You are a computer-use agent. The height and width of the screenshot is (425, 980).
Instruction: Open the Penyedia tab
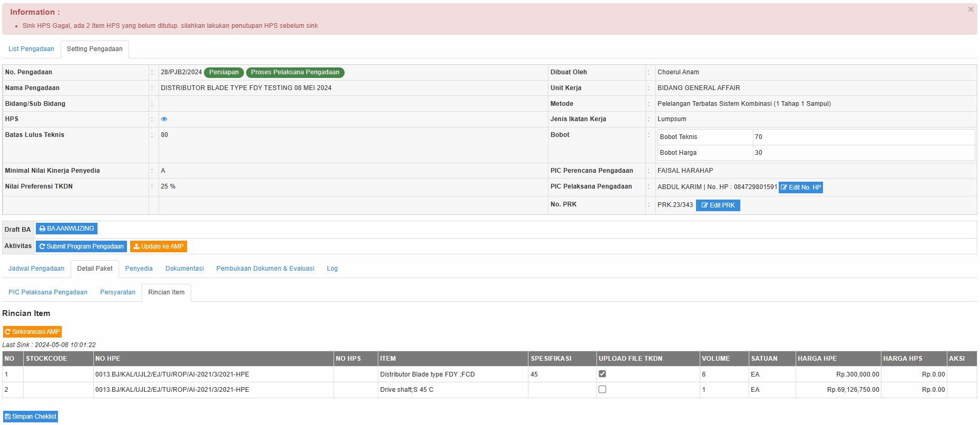pos(139,269)
